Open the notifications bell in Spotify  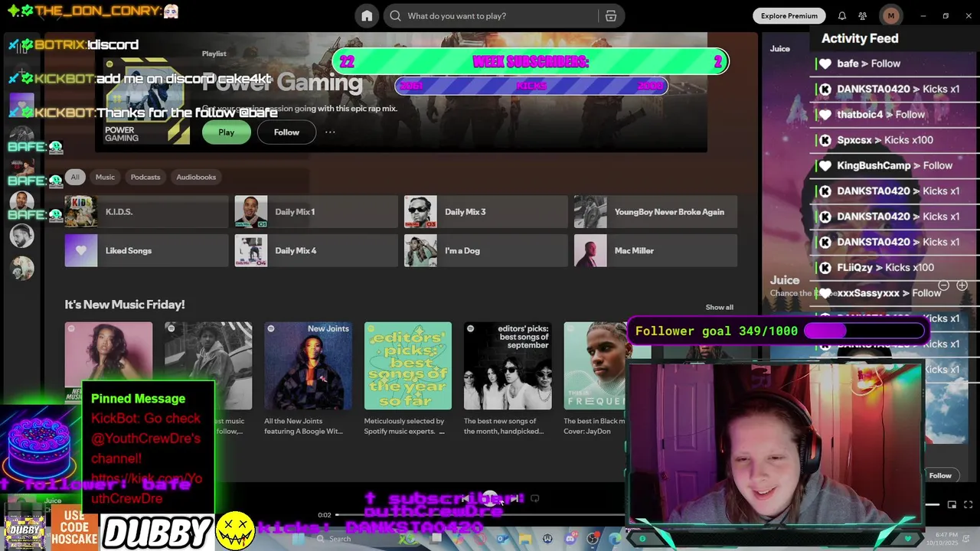click(x=842, y=16)
